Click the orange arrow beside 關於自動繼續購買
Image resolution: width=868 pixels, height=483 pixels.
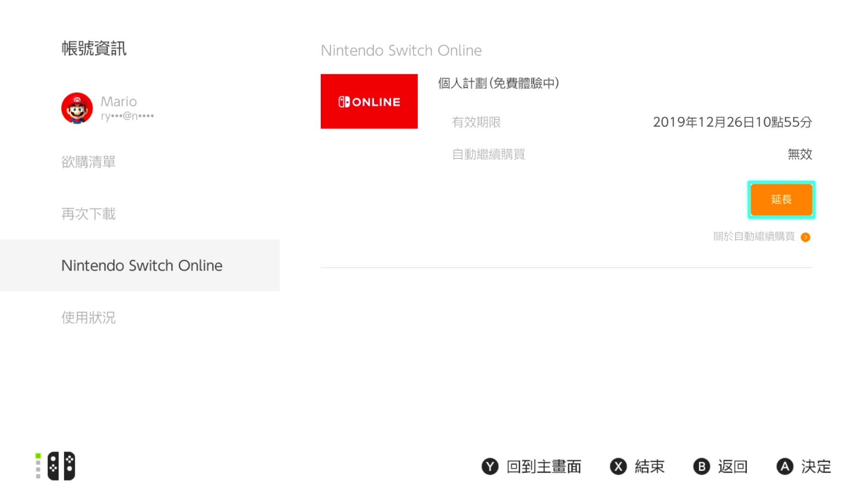pyautogui.click(x=805, y=237)
